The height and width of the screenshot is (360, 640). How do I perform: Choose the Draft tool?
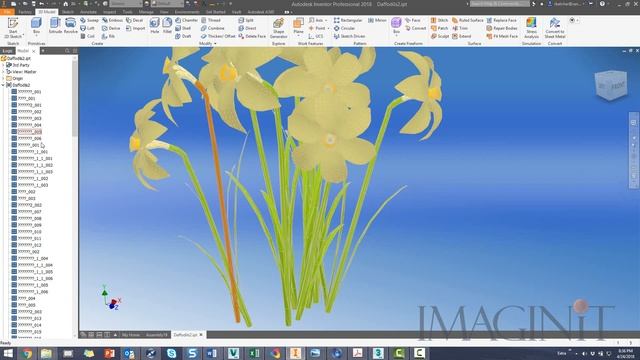[x=183, y=36]
